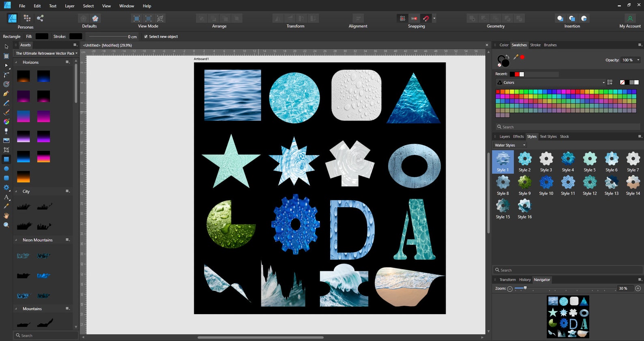
Task: Click the Fill color swatch in context bar
Action: (42, 36)
